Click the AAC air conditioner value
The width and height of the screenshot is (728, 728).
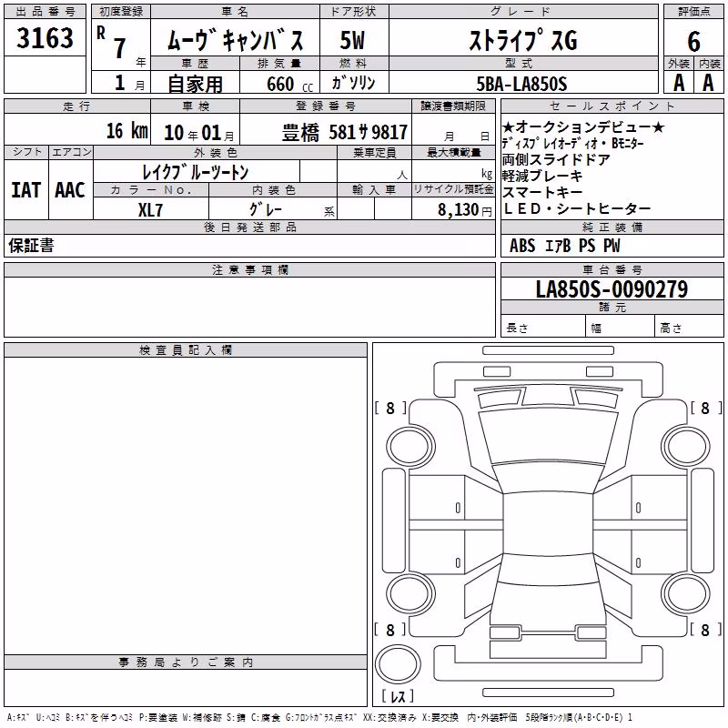70,190
